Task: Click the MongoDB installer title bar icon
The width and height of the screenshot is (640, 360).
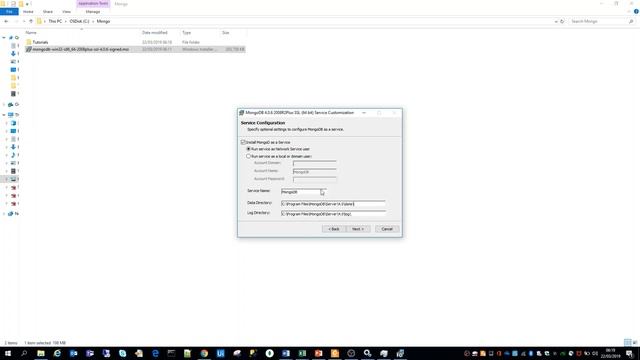Action: [242, 113]
